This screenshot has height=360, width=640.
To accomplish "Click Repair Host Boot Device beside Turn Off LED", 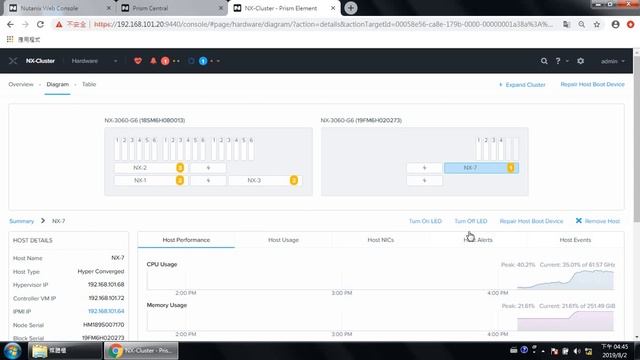I will coord(531,221).
